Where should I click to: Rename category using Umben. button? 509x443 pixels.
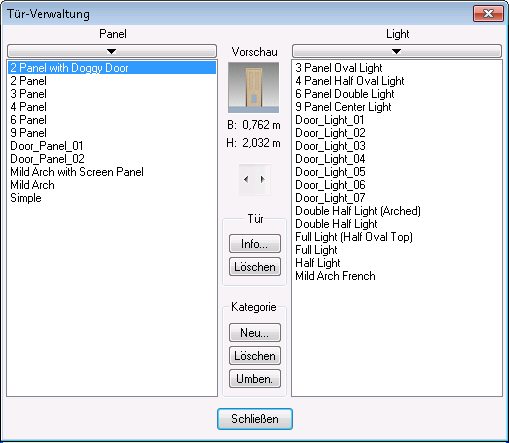click(x=255, y=379)
